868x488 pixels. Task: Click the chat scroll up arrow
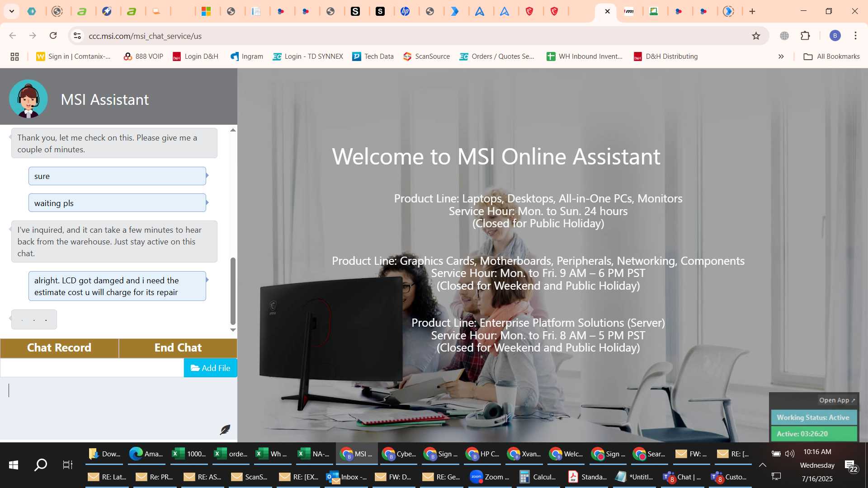[233, 130]
